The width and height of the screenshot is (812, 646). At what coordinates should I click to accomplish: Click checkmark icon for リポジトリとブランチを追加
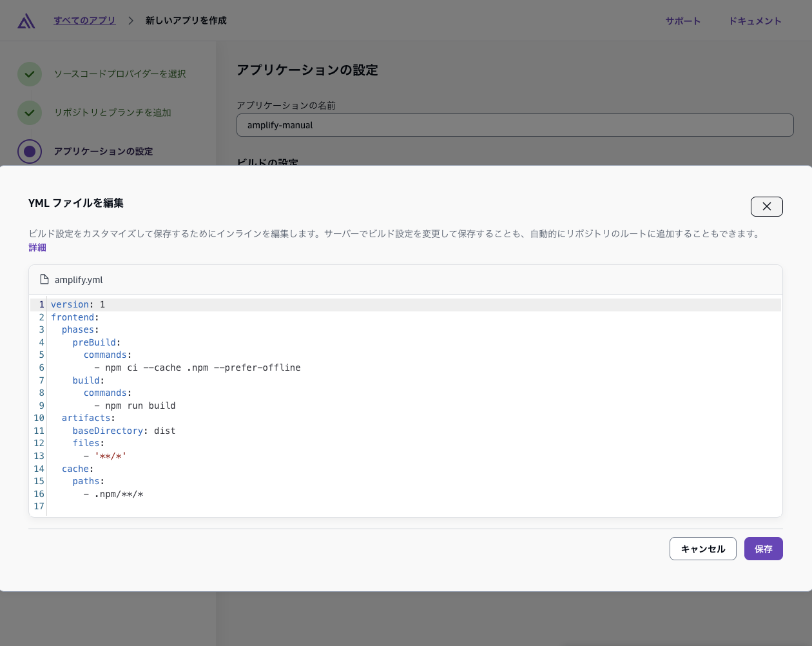(30, 113)
